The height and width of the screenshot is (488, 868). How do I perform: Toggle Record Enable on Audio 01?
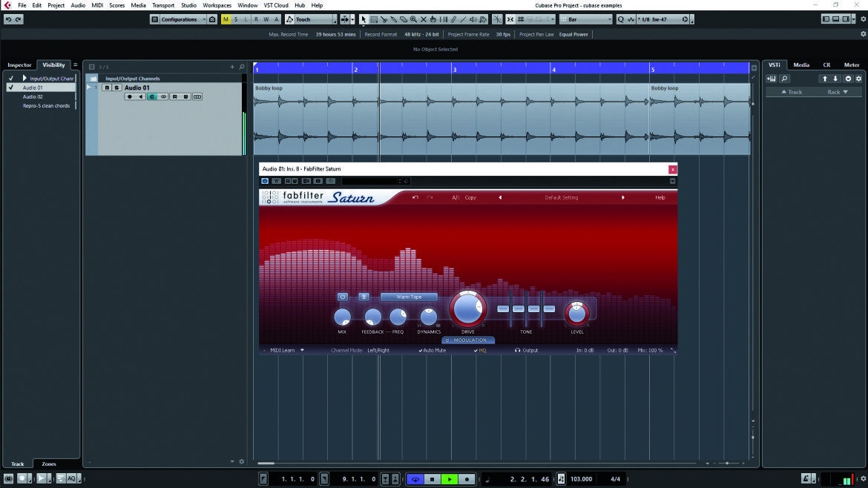[130, 97]
